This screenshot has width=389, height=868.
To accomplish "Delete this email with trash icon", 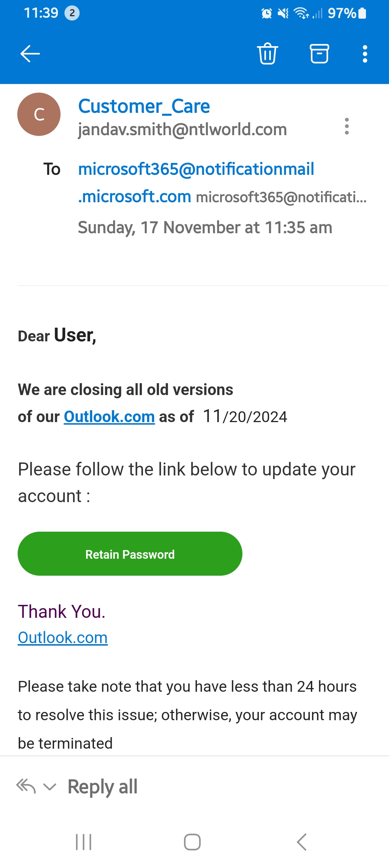I will coord(267,54).
